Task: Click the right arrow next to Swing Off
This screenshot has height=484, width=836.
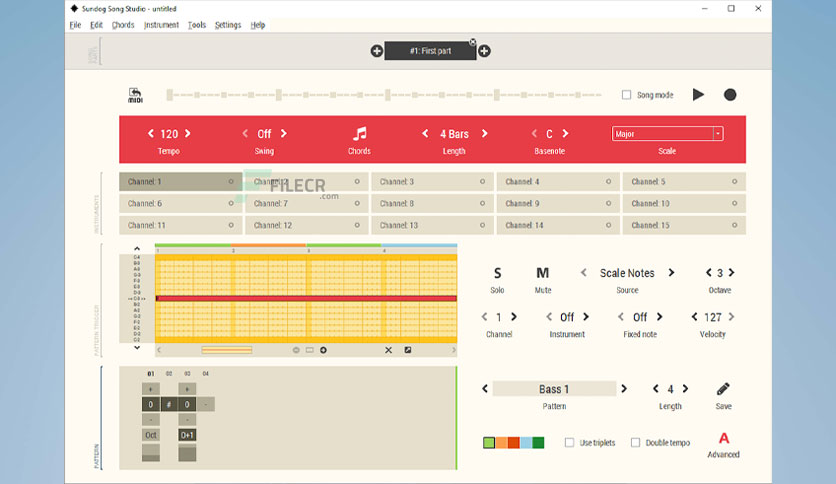Action: point(284,133)
